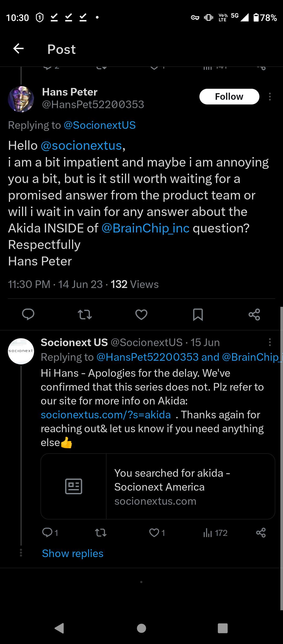Screen dimensions: 283x644
Task: Repost the Socionext US reply
Action: [101, 533]
